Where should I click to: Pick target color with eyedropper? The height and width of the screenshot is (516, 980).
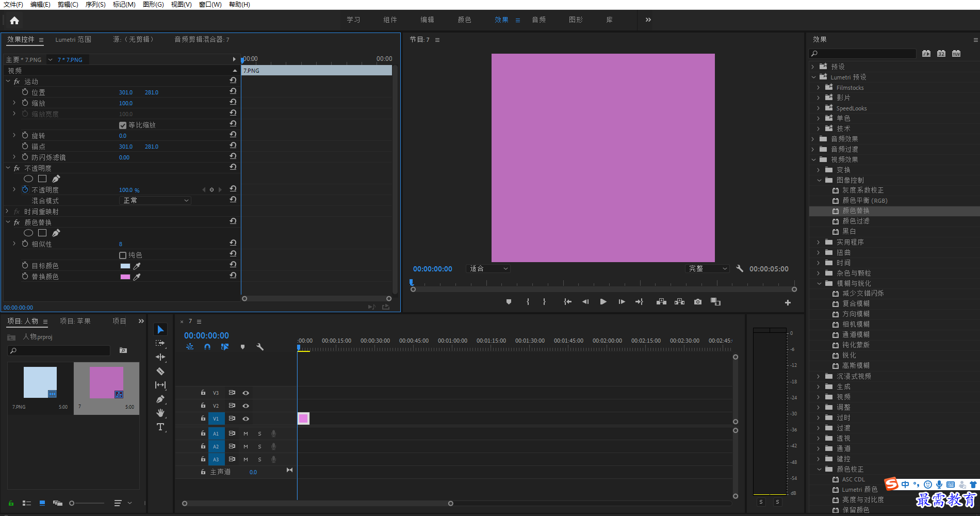[x=137, y=266]
